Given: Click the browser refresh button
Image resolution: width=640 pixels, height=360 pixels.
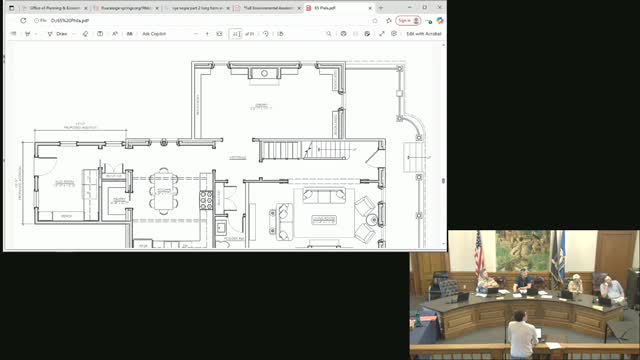Looking at the screenshot, I should click(x=23, y=20).
